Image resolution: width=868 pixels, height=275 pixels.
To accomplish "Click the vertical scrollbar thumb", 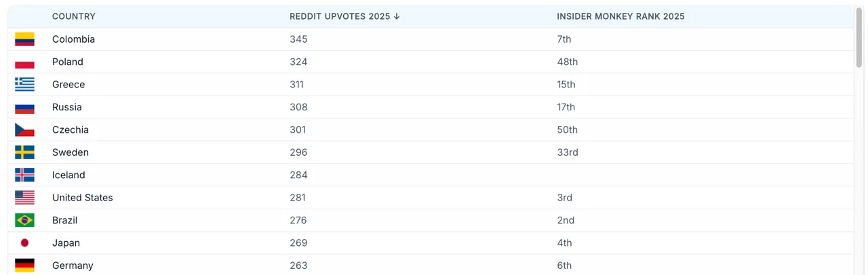I will tap(859, 37).
